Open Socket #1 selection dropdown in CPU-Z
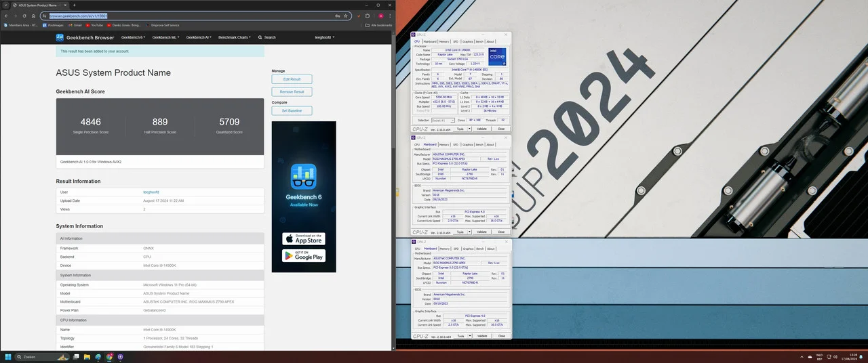868x363 pixels. [443, 120]
